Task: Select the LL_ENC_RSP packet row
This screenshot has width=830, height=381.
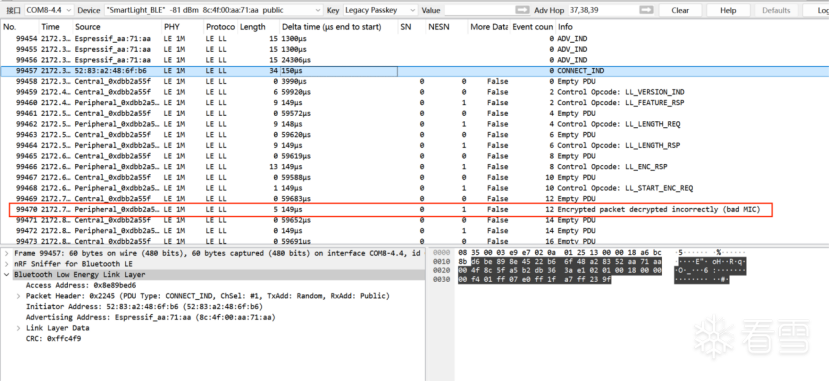Action: [x=414, y=167]
